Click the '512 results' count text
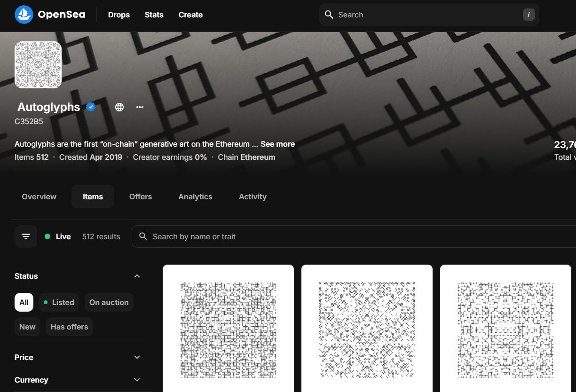The image size is (576, 392). (101, 236)
